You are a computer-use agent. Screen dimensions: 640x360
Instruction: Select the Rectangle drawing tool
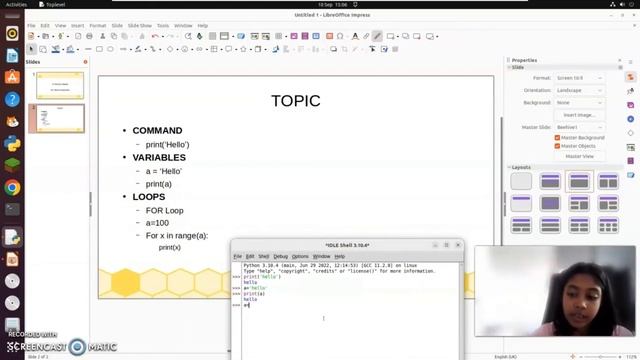click(99, 49)
